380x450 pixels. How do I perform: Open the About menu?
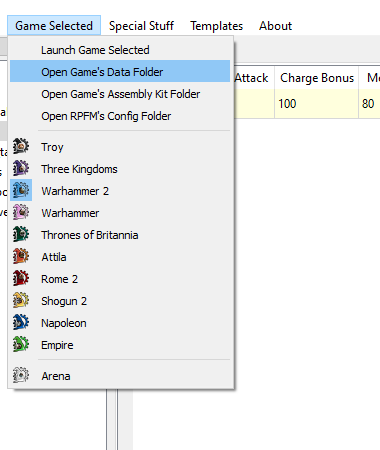(x=276, y=26)
